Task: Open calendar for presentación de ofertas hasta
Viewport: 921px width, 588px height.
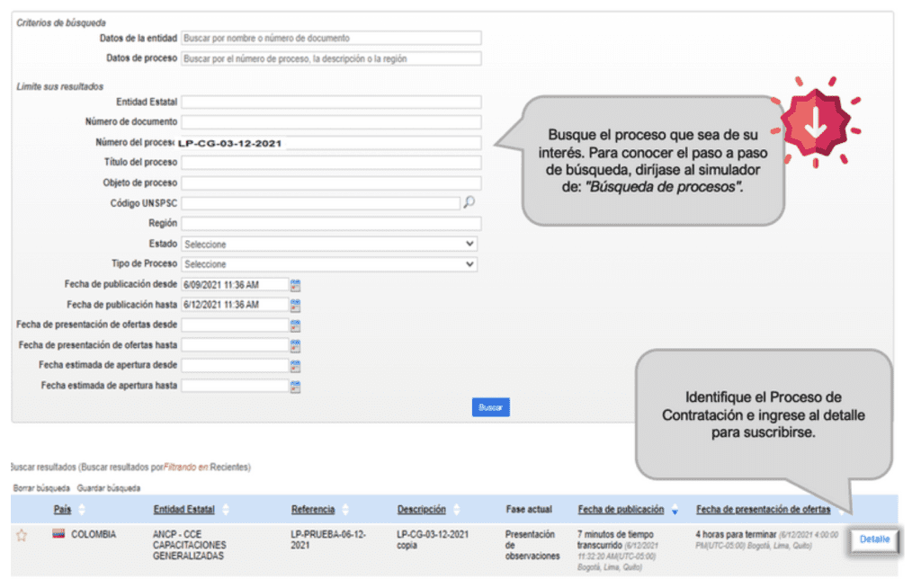Action: (x=295, y=345)
